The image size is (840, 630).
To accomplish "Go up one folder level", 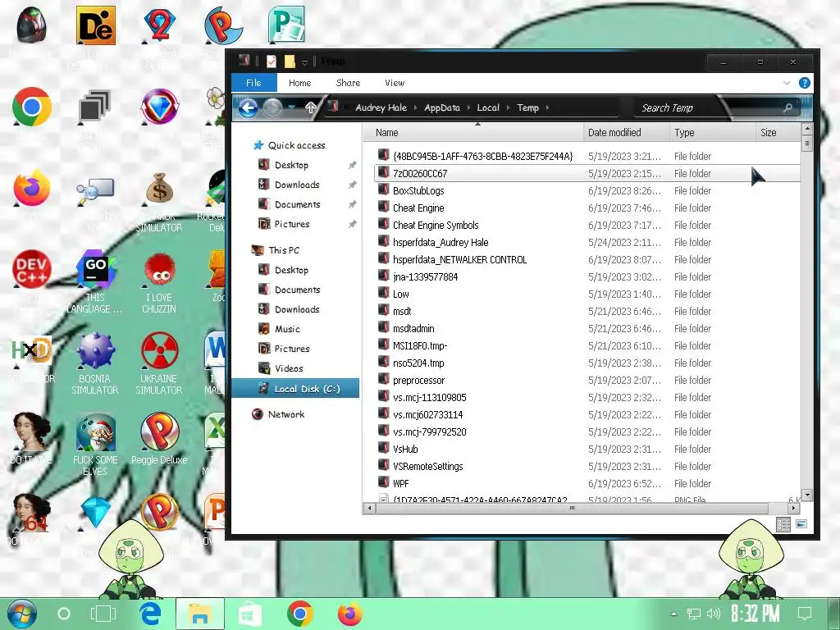I will click(311, 107).
